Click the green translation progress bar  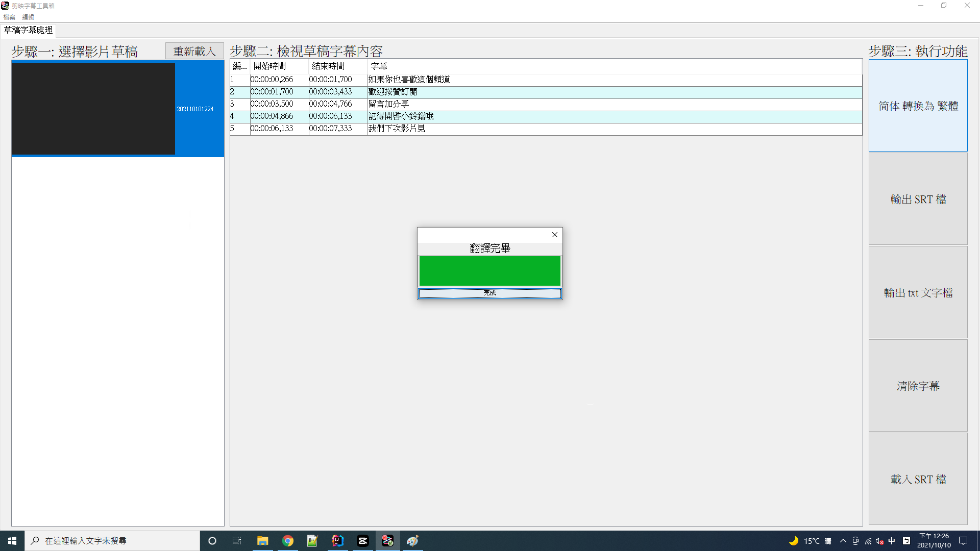point(490,270)
